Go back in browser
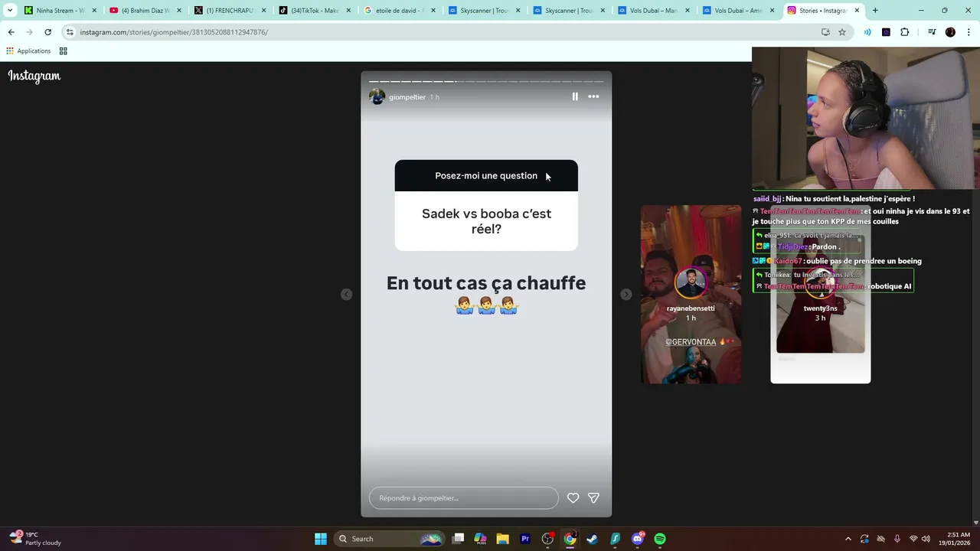 coord(11,32)
